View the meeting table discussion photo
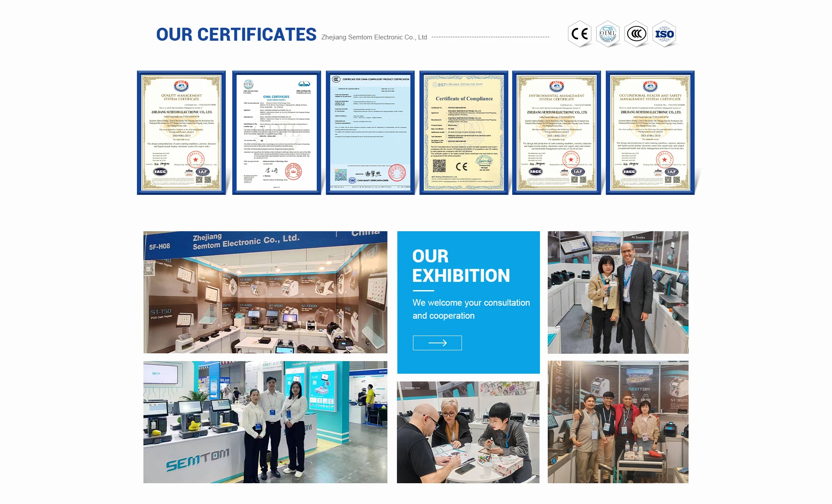 pyautogui.click(x=468, y=432)
